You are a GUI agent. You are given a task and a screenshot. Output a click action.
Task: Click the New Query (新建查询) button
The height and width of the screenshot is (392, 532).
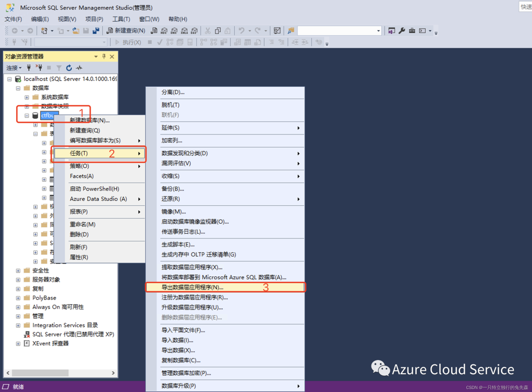[x=126, y=31]
